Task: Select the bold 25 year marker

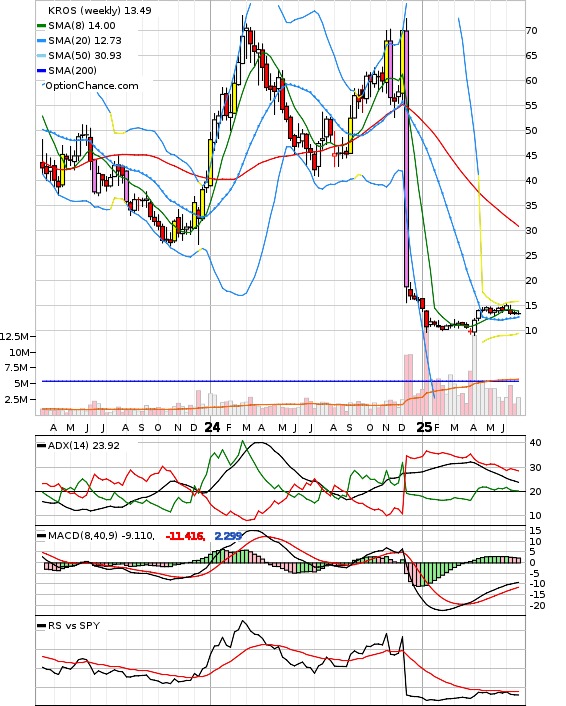Action: click(x=424, y=427)
